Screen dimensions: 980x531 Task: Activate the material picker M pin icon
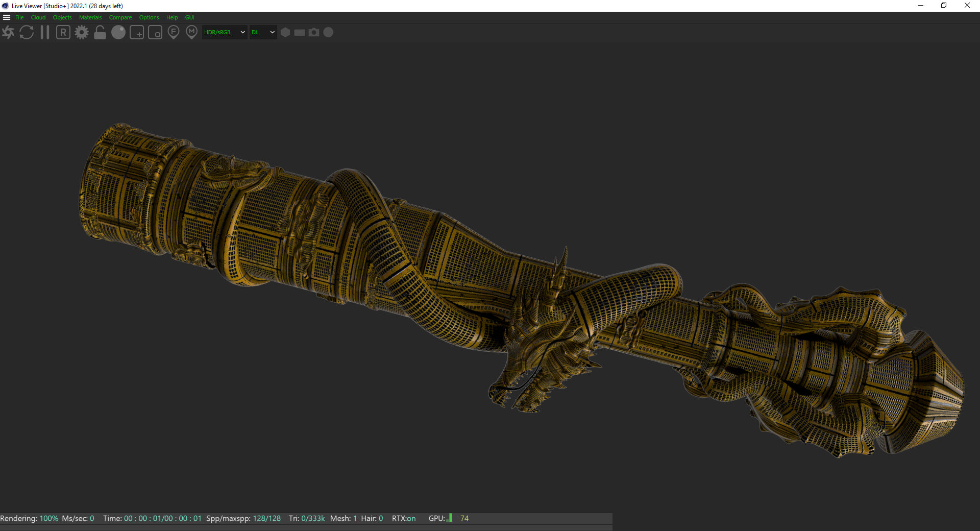coord(191,32)
